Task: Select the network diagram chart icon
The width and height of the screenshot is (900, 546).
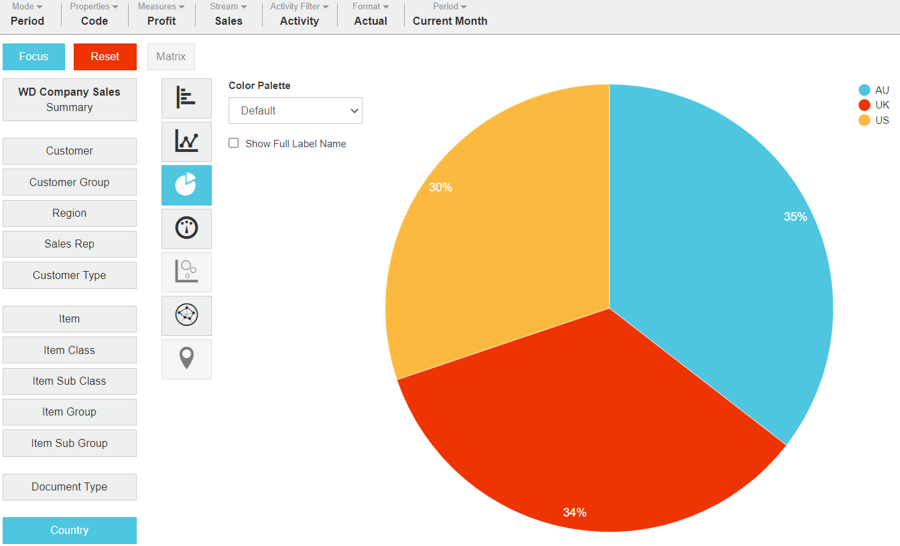Action: [186, 315]
